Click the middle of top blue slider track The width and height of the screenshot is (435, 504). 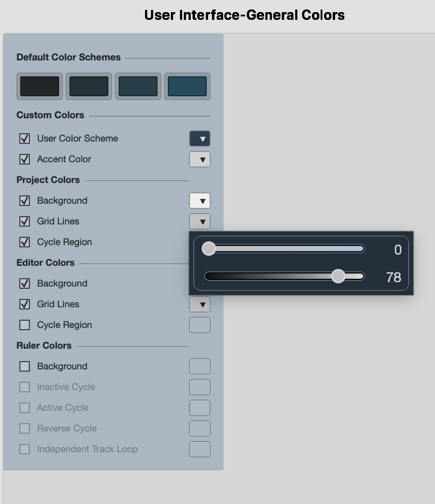coord(284,249)
